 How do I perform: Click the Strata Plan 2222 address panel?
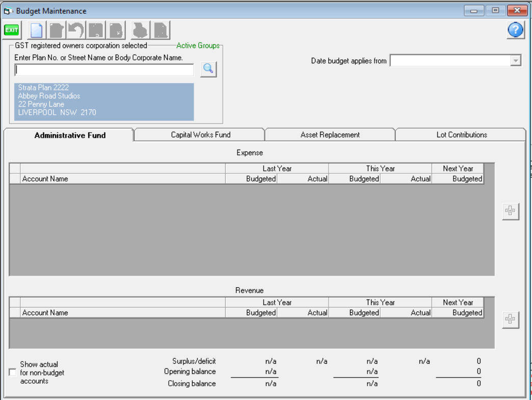[104, 102]
